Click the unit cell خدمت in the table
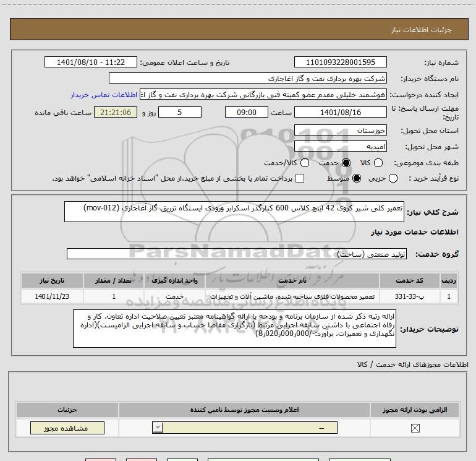 [174, 296]
